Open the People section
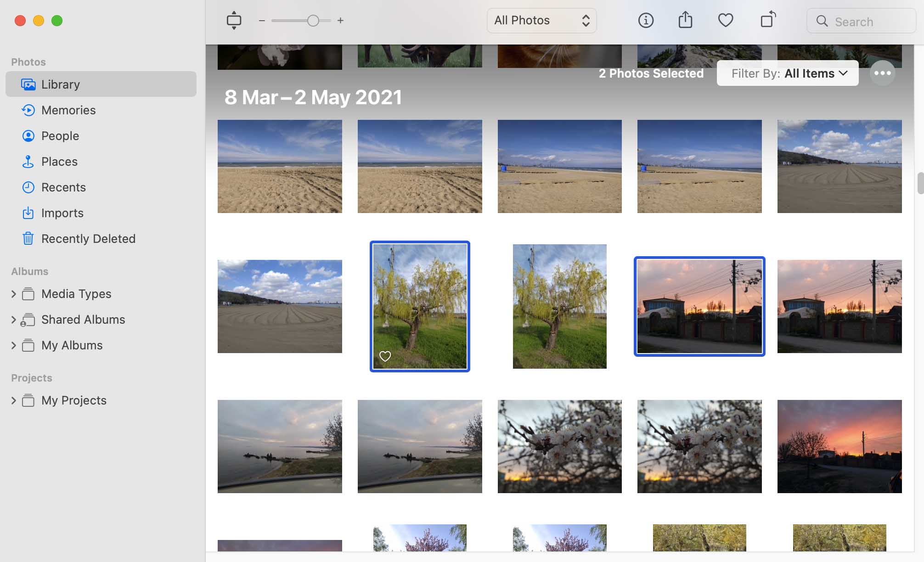 (x=60, y=135)
